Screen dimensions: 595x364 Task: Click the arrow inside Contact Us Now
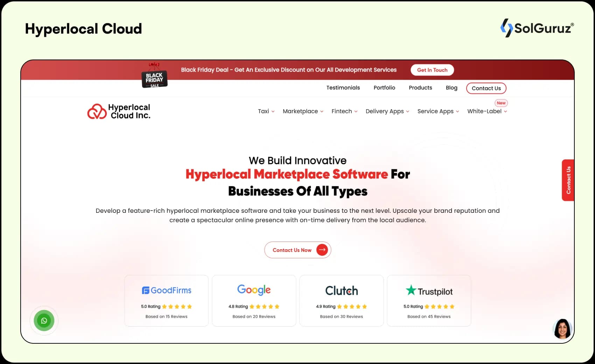tap(321, 250)
